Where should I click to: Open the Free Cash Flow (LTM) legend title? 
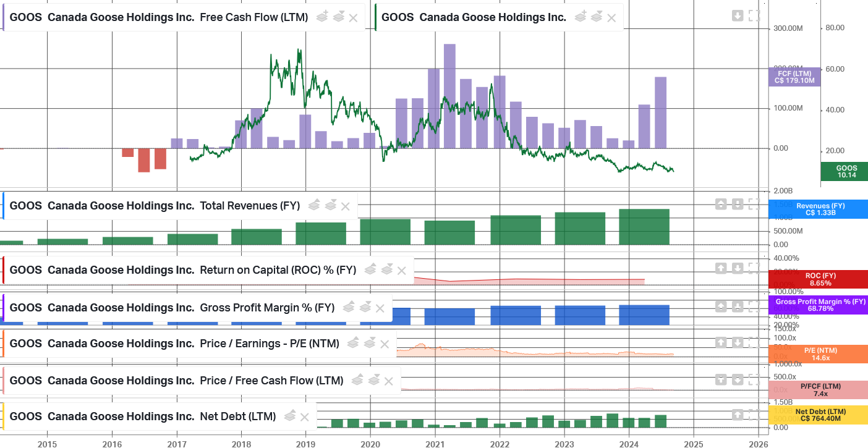click(159, 17)
